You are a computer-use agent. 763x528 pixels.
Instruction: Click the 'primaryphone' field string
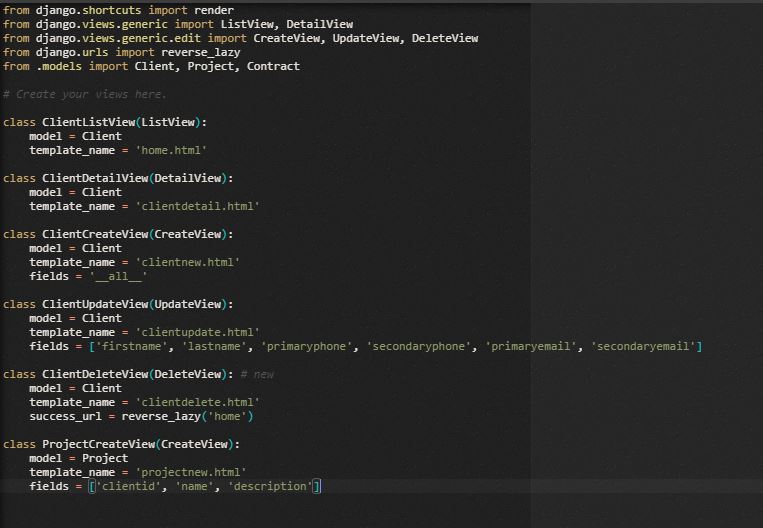[x=306, y=346]
